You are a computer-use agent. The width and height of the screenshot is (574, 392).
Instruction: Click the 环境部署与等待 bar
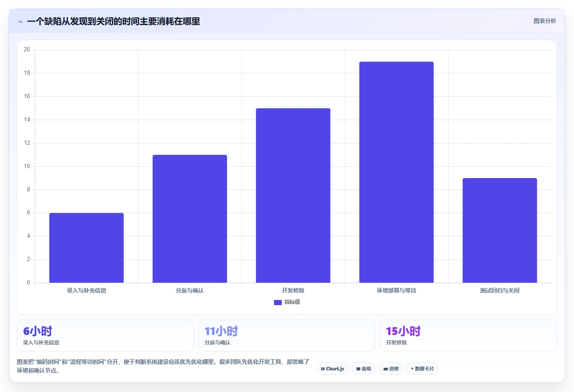(397, 172)
